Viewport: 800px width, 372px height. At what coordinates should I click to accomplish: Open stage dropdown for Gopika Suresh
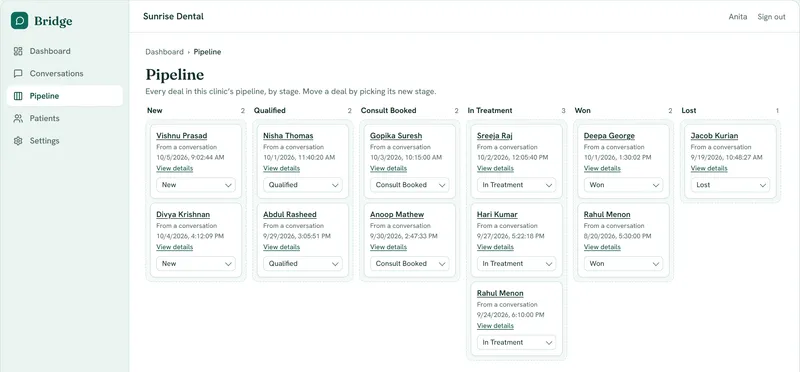point(410,185)
